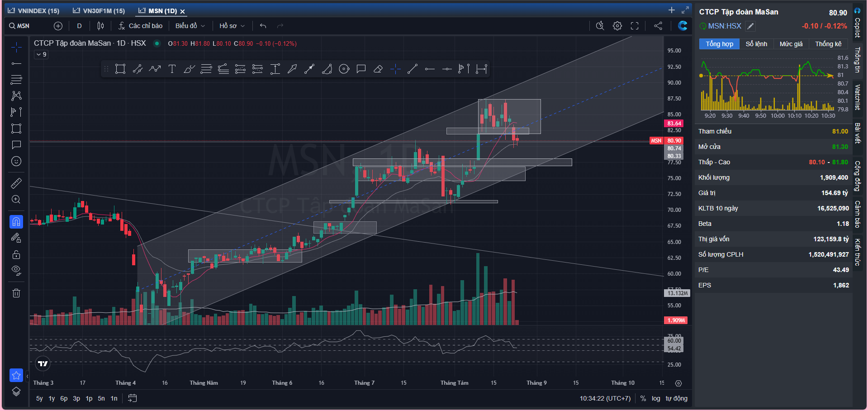Open the Mức giá tab
Viewport: 868px width, 411px height.
point(791,44)
